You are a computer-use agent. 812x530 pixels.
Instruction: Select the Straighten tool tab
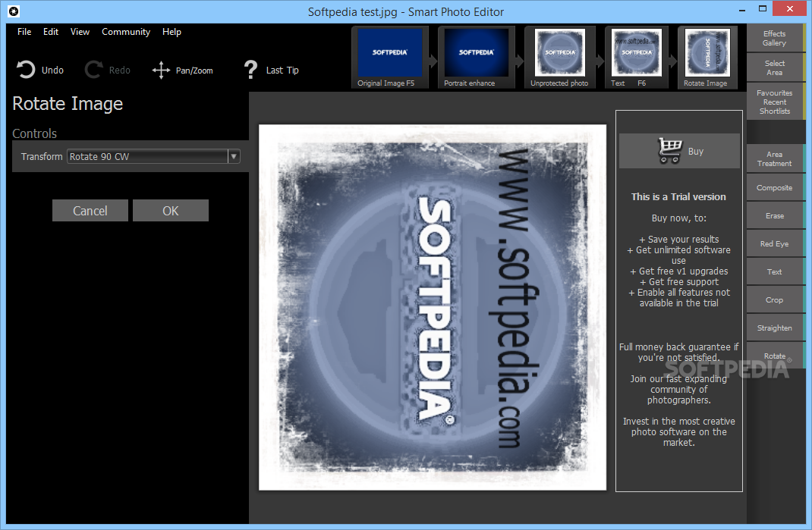click(776, 328)
